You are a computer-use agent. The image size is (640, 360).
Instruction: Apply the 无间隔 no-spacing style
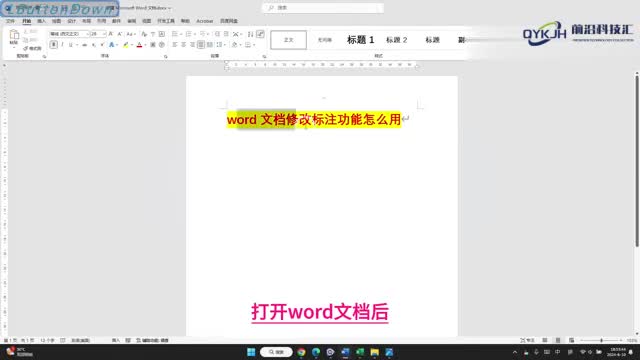(324, 40)
